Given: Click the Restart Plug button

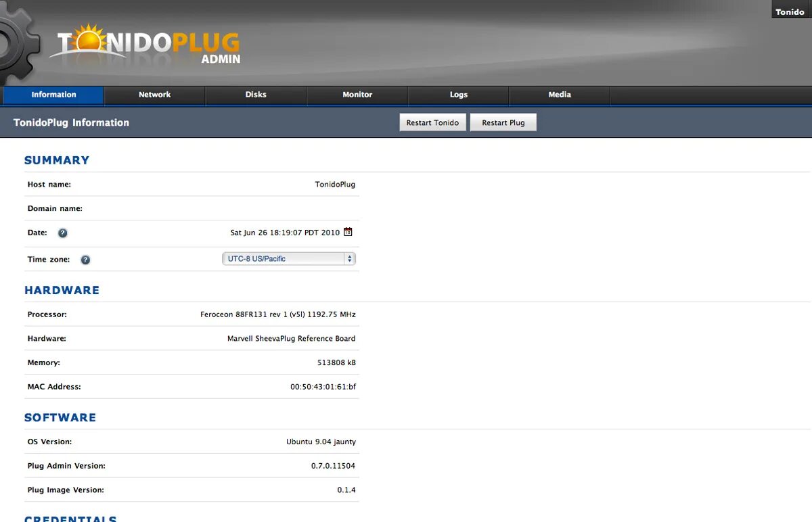Looking at the screenshot, I should [503, 122].
